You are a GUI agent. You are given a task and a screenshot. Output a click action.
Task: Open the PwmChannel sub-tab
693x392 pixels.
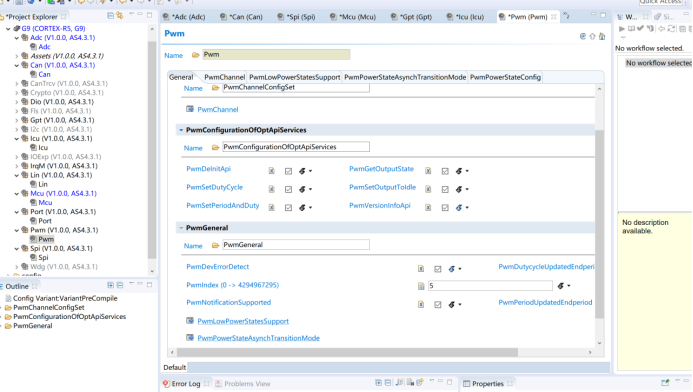(x=225, y=77)
